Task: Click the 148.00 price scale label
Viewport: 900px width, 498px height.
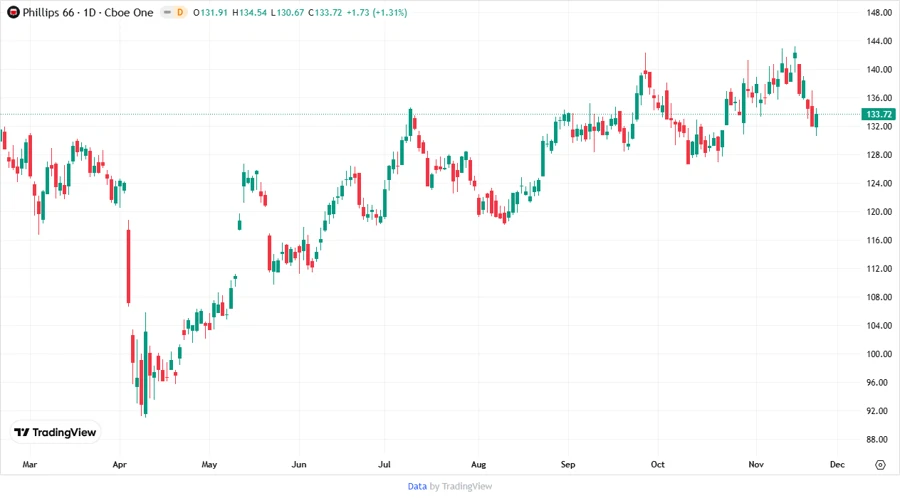Action: (x=879, y=13)
